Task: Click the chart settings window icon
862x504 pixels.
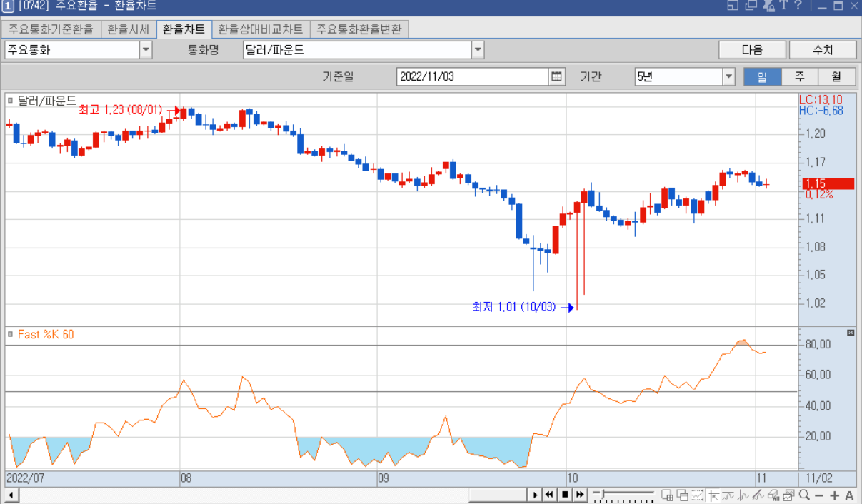Action: pos(788,495)
